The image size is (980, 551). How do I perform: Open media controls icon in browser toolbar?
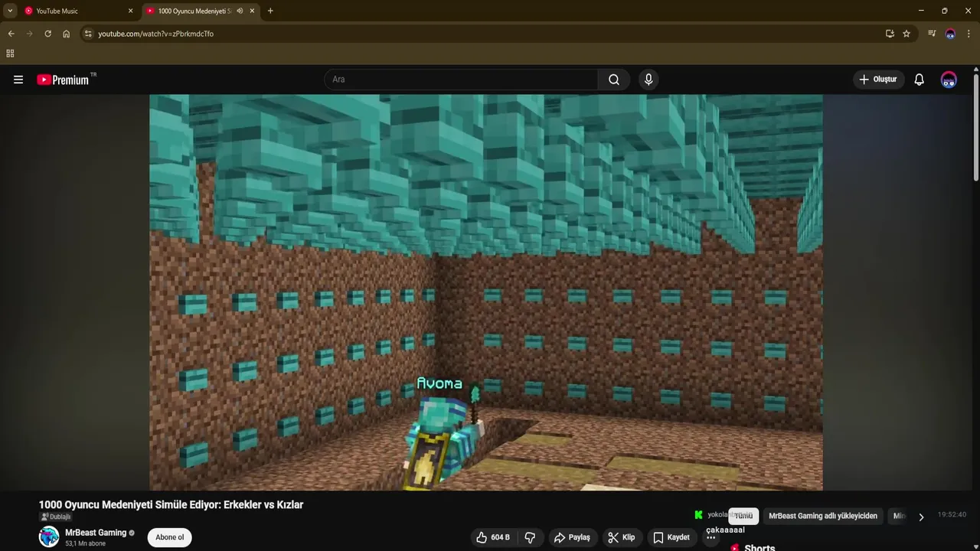pos(932,34)
